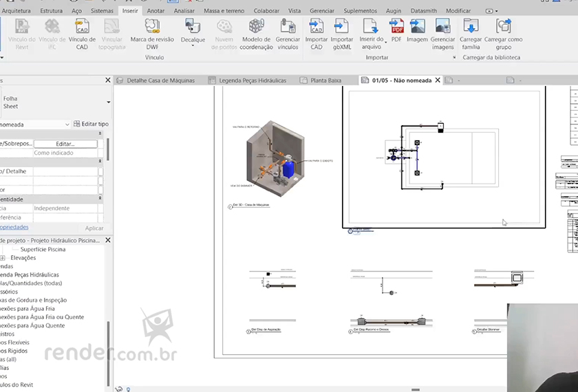Screen dimensions: 578x392
Task: Switch to the Anotar ribbon tab
Action: tap(156, 11)
